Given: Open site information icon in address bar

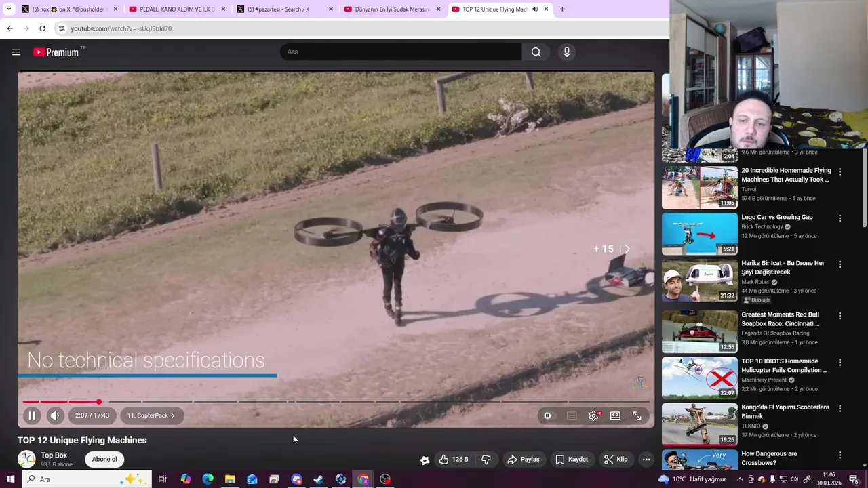Looking at the screenshot, I should [62, 28].
